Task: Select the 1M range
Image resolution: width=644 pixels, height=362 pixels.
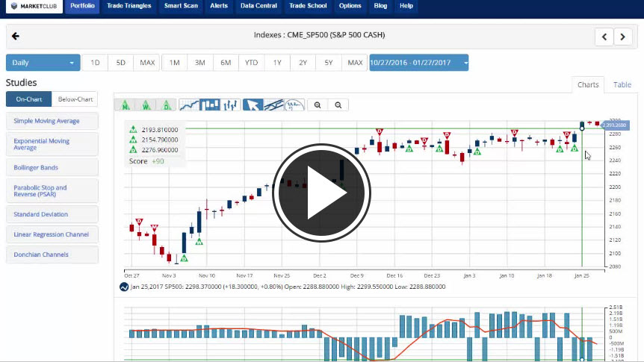Action: pyautogui.click(x=175, y=63)
